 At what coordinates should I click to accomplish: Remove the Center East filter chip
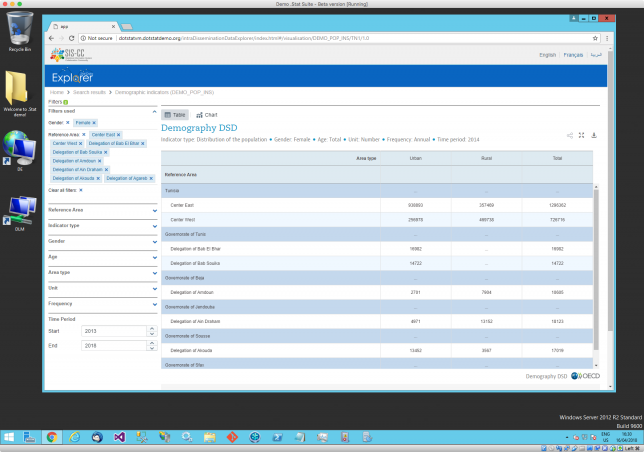pyautogui.click(x=119, y=135)
